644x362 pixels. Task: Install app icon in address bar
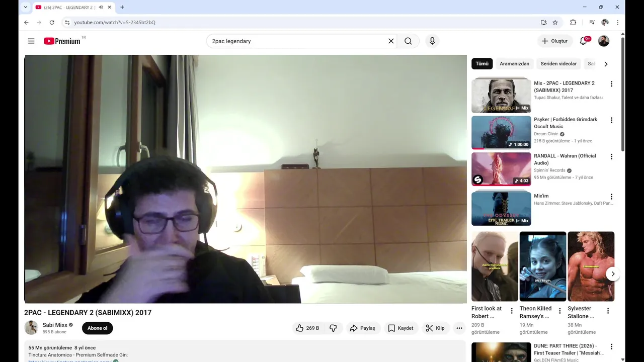click(x=543, y=22)
